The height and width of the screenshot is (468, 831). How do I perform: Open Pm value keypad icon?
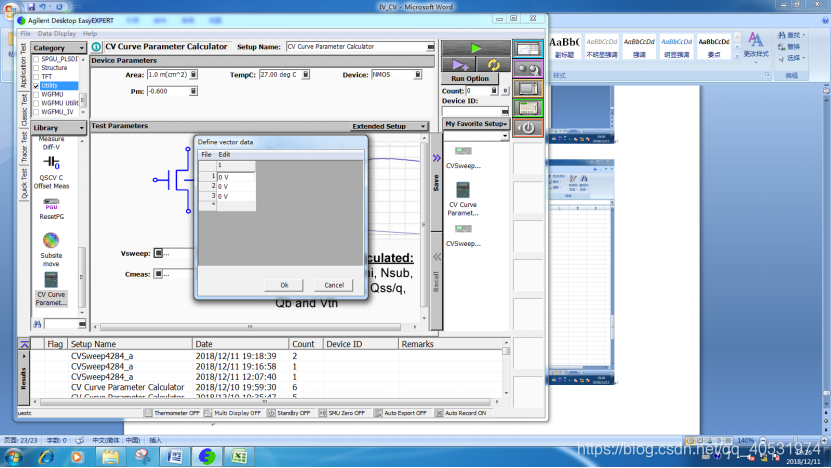(193, 91)
